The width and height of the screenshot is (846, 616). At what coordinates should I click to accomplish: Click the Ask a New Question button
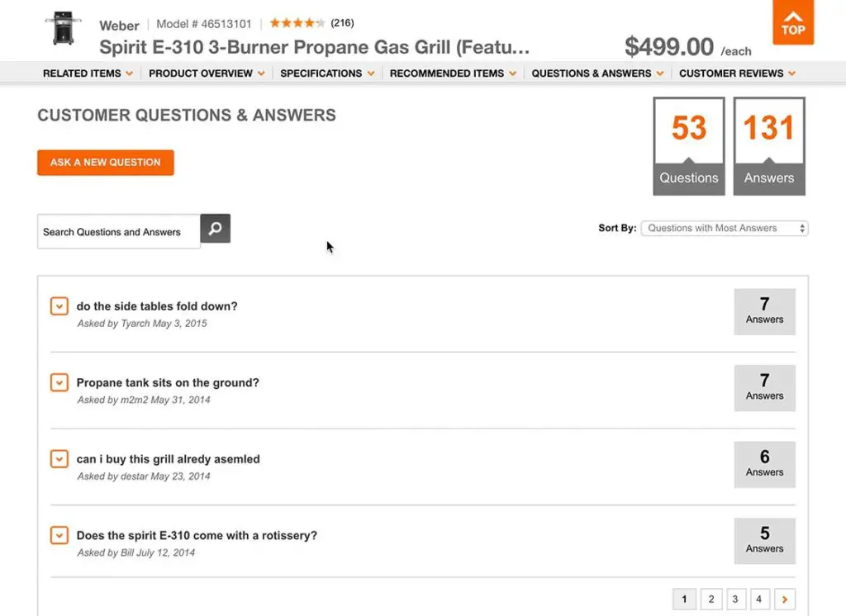[105, 163]
